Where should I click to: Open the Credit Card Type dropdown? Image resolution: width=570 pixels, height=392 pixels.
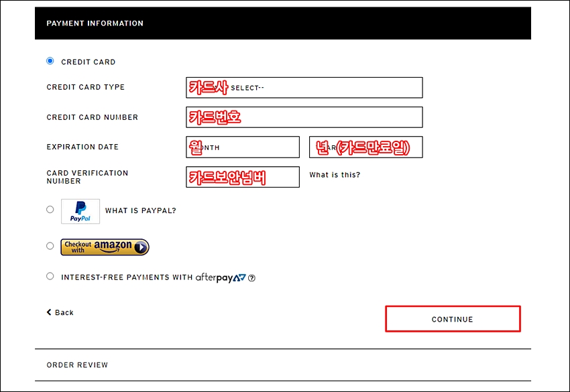tap(304, 88)
